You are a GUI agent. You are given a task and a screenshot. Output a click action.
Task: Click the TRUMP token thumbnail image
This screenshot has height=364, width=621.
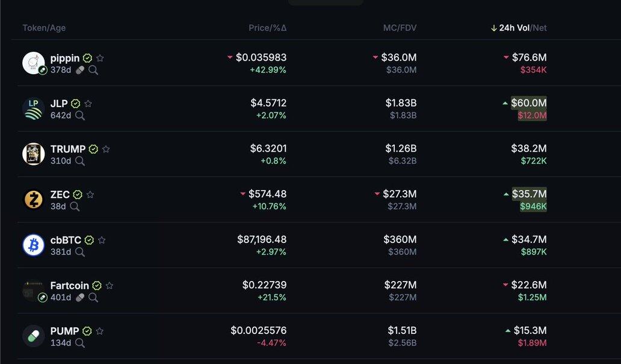pos(34,154)
